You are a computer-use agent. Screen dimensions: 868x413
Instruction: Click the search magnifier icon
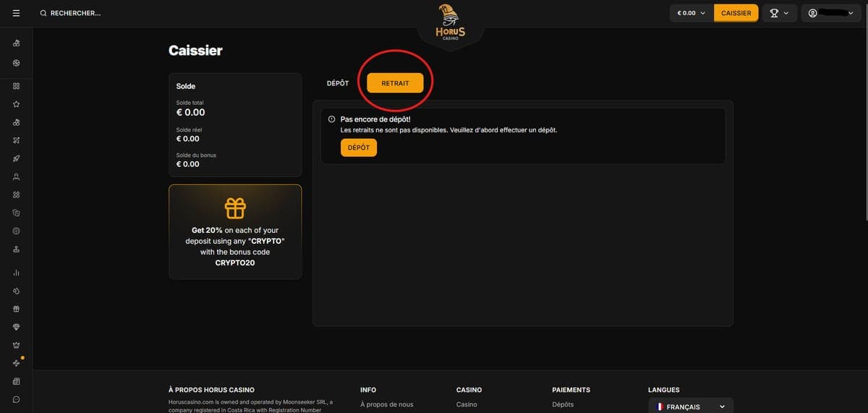[43, 13]
